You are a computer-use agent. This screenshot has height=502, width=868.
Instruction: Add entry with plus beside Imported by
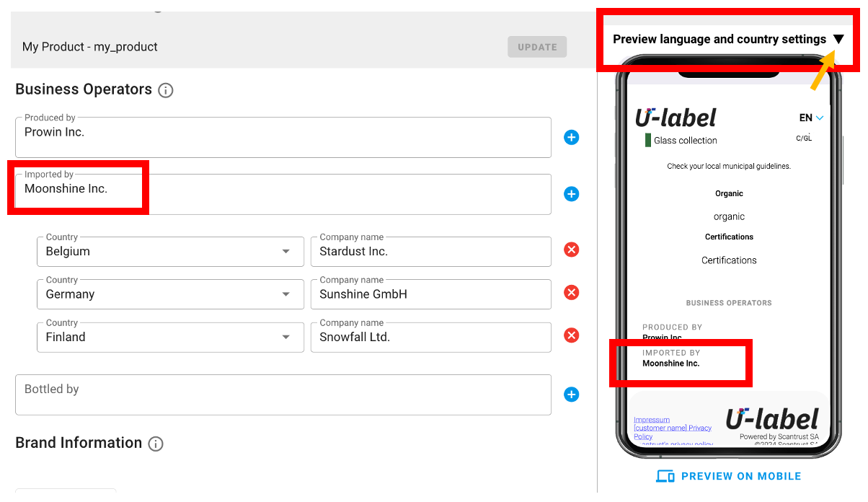572,194
